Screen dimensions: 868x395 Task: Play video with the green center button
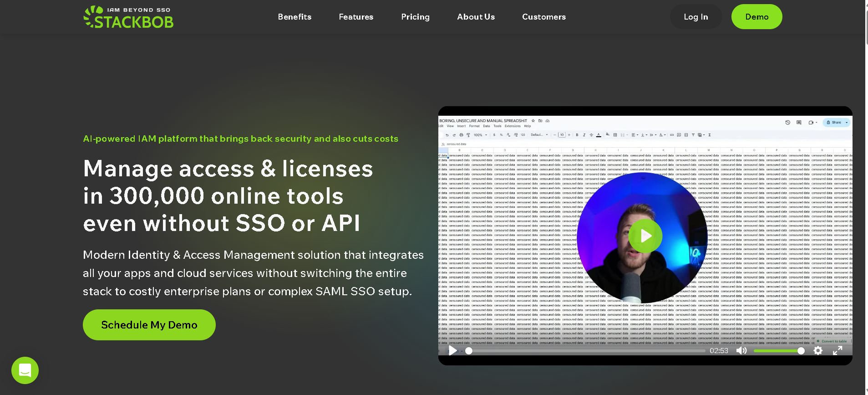(645, 236)
